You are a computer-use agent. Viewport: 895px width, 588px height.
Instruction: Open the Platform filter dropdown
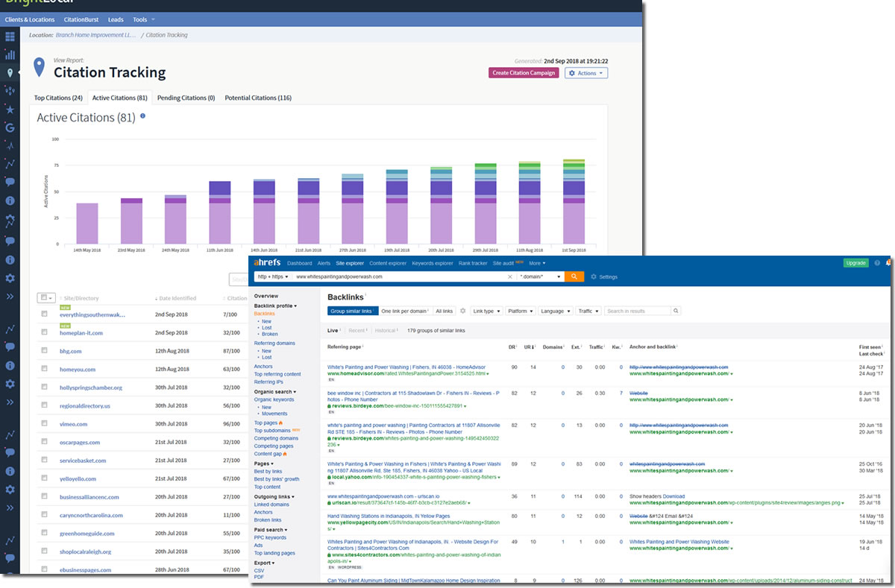point(520,311)
